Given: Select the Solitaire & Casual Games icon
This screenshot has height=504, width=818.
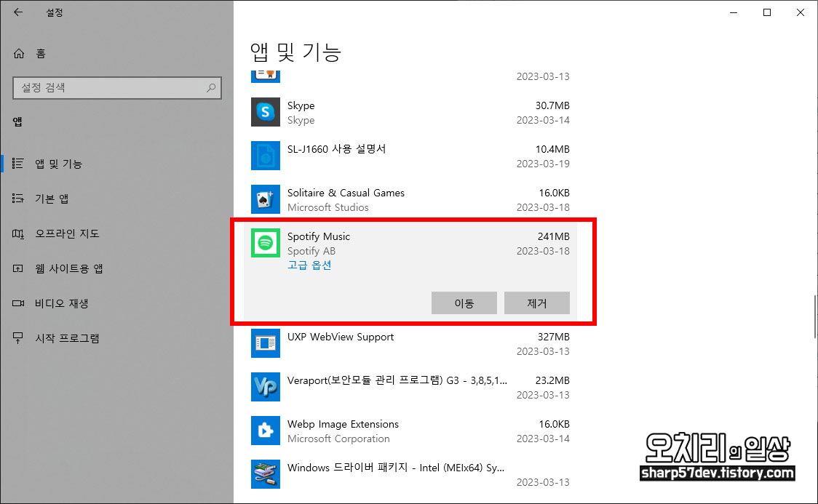Looking at the screenshot, I should click(266, 199).
